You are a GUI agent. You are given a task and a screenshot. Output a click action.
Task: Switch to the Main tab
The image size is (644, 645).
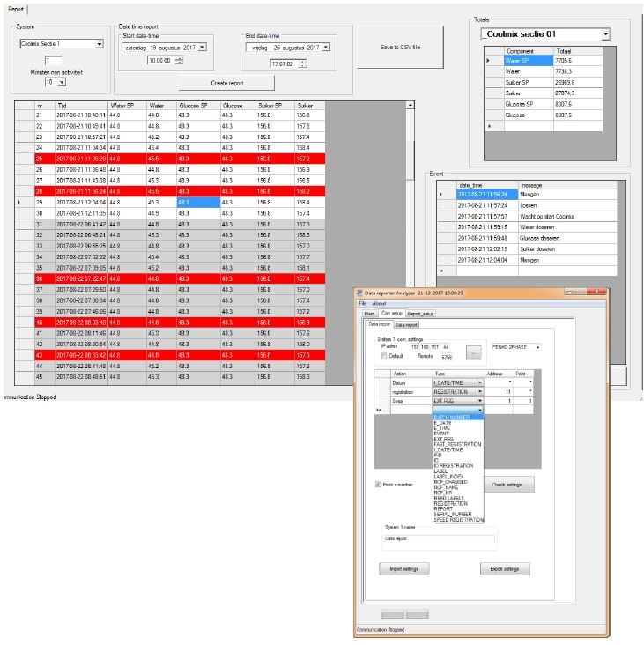point(369,314)
